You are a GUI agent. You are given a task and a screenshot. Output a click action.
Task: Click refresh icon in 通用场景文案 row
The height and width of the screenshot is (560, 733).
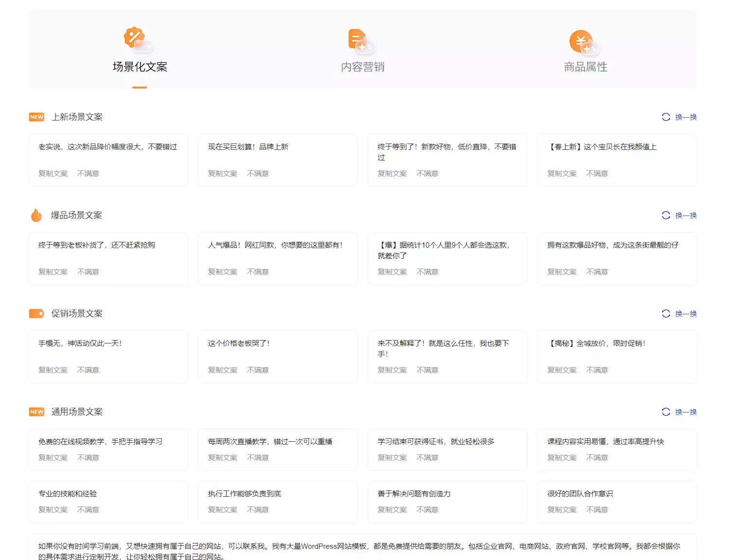click(666, 412)
